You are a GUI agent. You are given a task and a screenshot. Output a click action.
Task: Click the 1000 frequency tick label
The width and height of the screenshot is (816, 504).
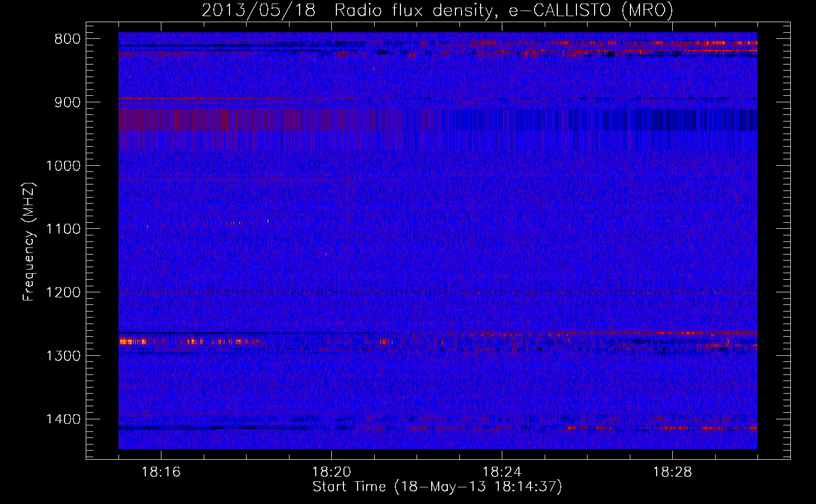click(63, 166)
